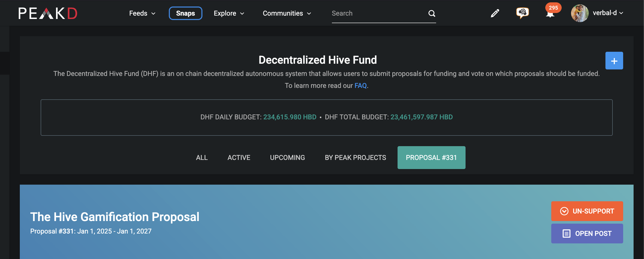Select the PROPOSAL #331 tab

431,158
